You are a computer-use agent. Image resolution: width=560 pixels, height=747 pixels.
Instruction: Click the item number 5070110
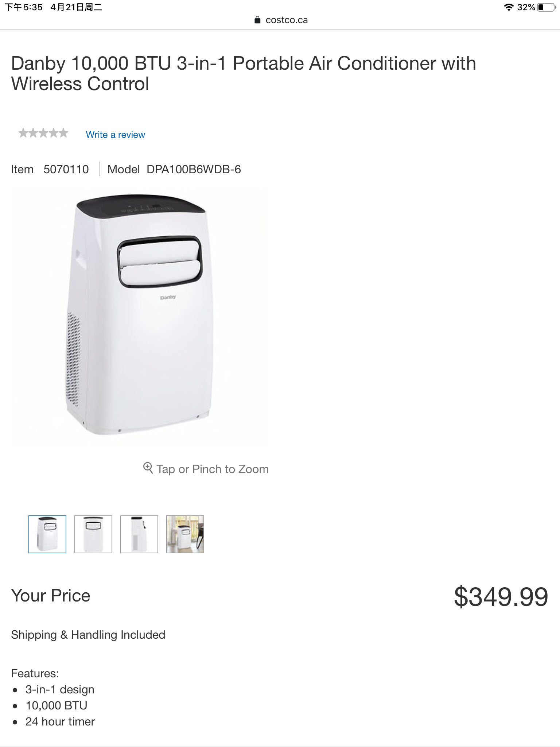click(66, 169)
